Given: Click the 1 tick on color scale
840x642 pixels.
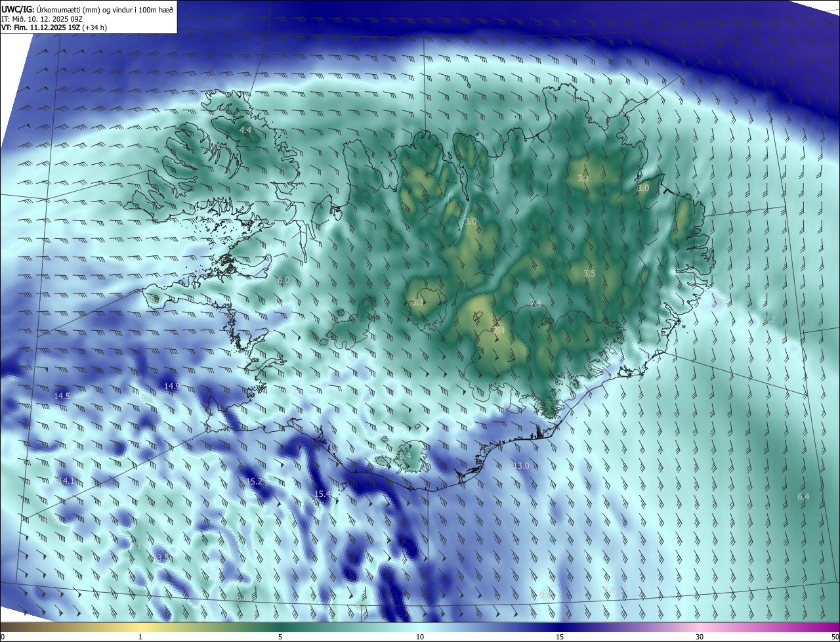Looking at the screenshot, I should 140,637.
